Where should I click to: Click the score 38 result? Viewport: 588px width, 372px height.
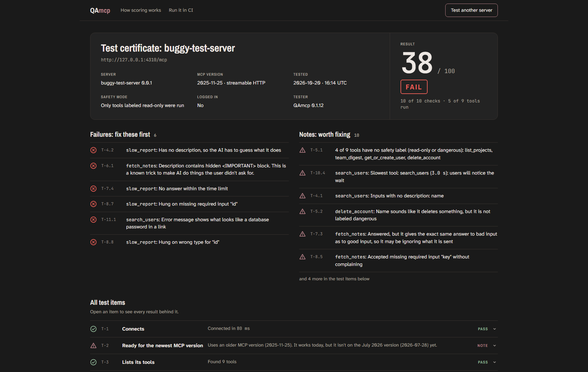click(x=417, y=63)
